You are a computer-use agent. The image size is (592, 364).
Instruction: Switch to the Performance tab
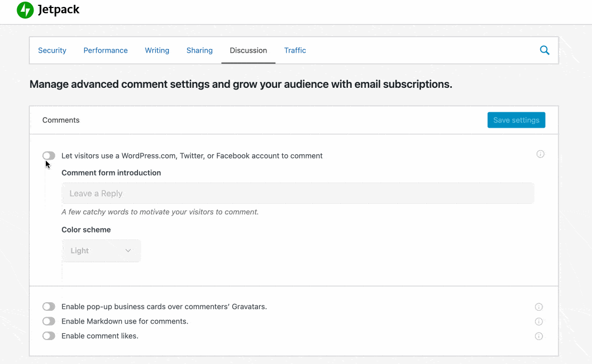tap(106, 51)
